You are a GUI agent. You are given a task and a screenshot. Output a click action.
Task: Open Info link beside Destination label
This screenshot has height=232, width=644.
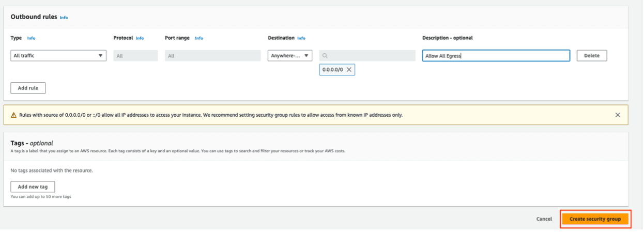coord(301,38)
